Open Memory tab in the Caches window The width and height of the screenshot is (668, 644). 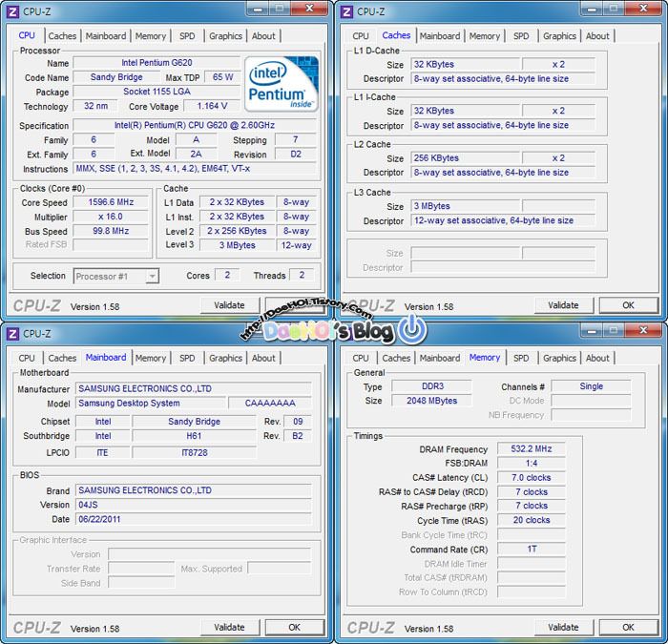485,36
